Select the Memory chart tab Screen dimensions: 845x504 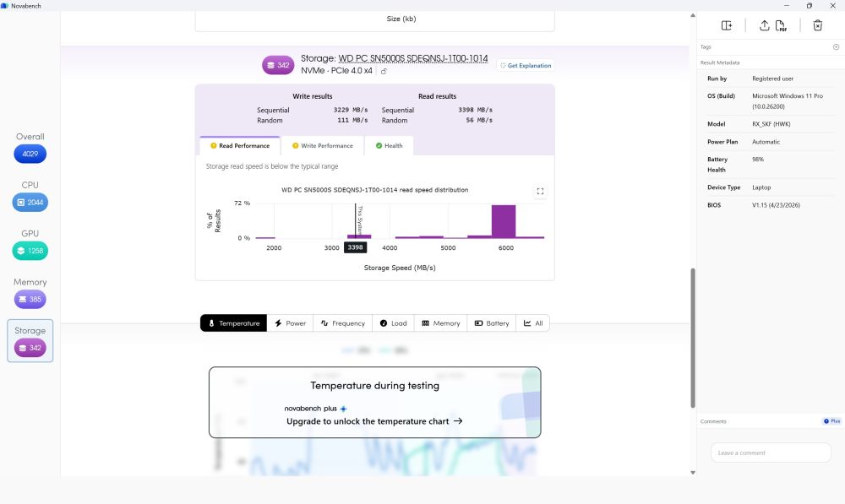click(x=441, y=323)
